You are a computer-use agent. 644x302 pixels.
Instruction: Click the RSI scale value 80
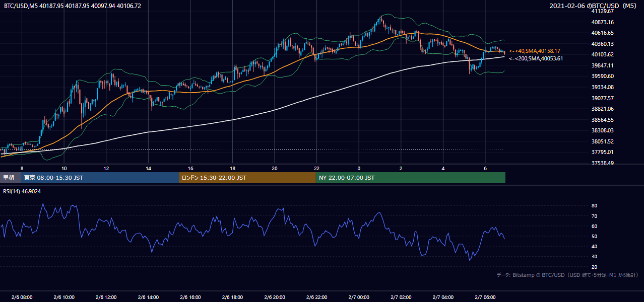(x=595, y=206)
